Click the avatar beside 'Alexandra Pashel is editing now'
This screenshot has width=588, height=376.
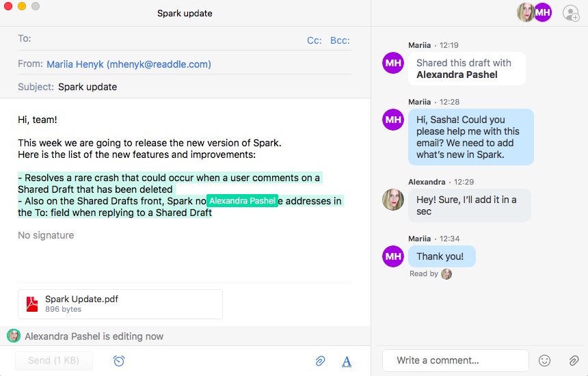tap(14, 336)
